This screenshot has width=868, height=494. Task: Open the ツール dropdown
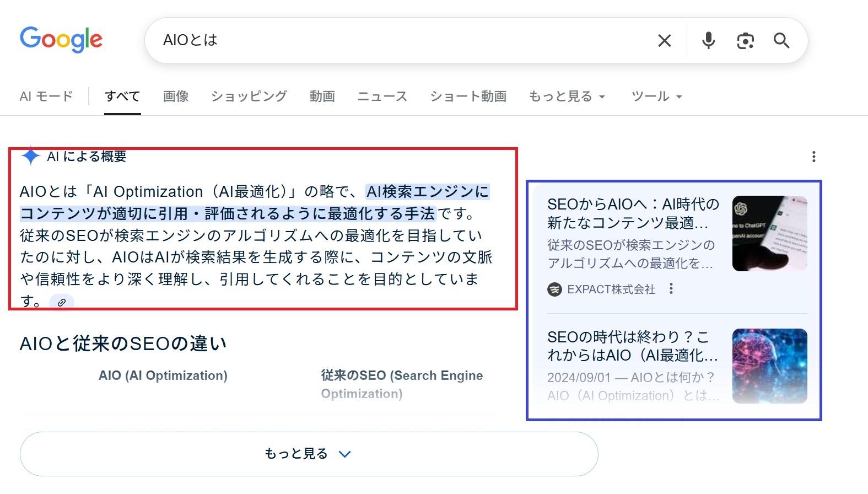tap(656, 96)
